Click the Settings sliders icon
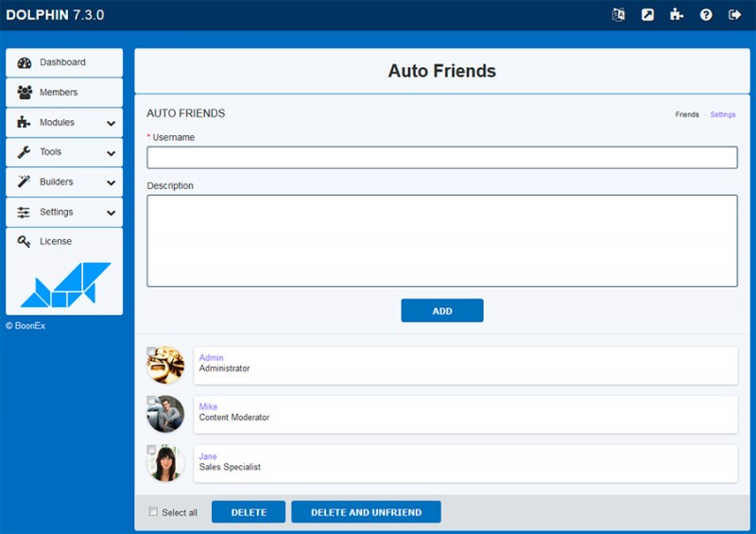This screenshot has height=534, width=756. coord(24,212)
